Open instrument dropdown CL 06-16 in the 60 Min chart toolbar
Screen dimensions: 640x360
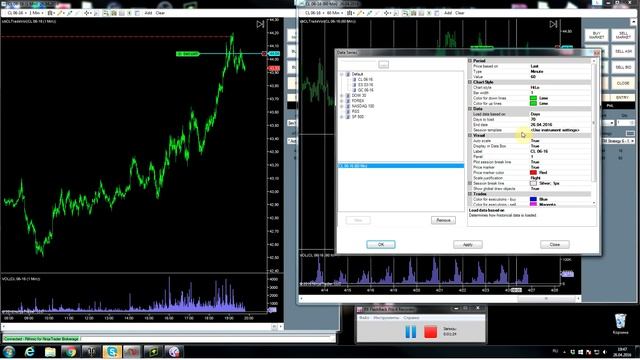click(x=315, y=13)
